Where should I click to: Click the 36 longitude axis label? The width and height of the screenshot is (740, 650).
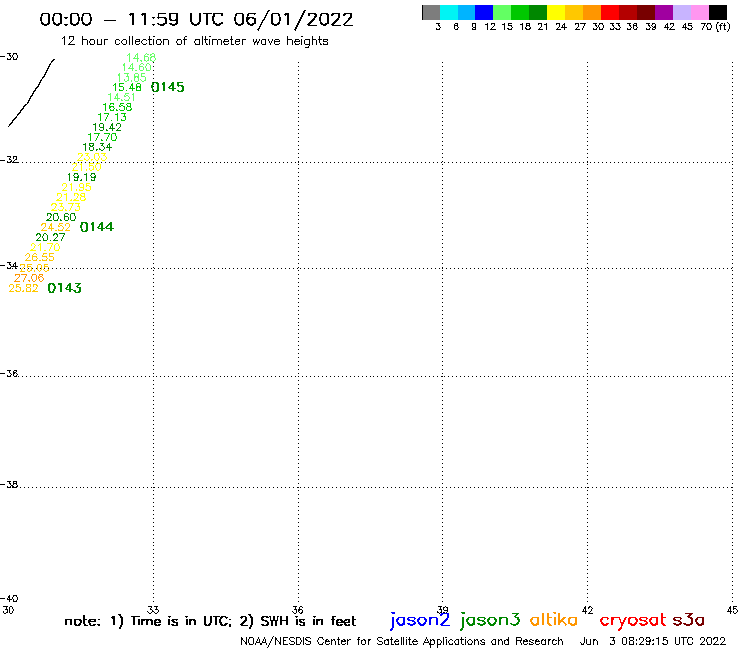[297, 610]
